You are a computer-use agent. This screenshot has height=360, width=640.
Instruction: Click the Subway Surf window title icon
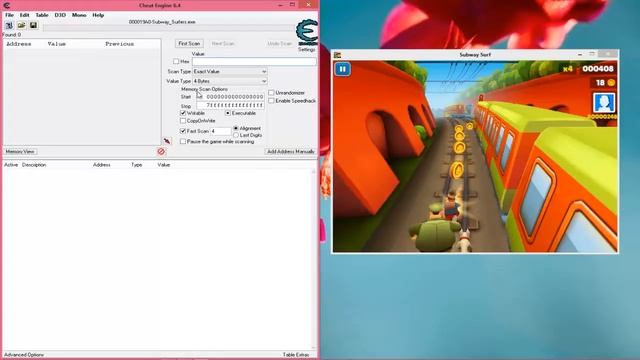338,55
